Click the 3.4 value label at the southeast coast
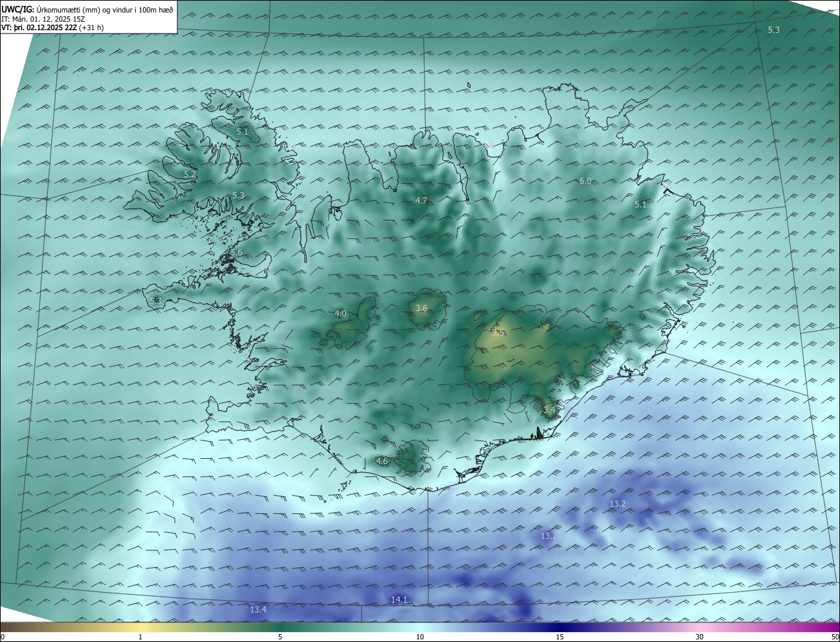This screenshot has width=840, height=642. [x=549, y=410]
